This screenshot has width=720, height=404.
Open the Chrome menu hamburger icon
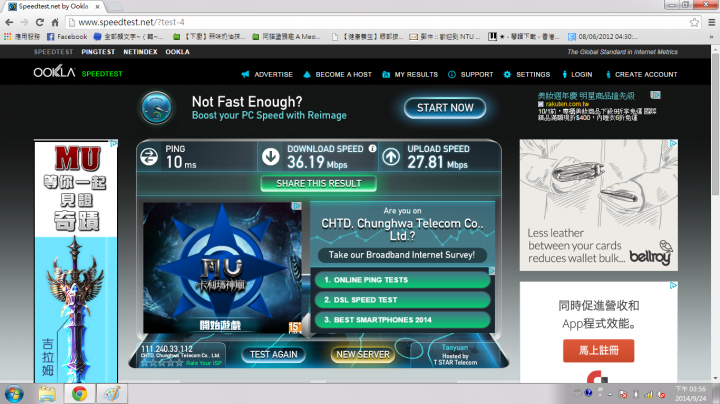point(711,22)
